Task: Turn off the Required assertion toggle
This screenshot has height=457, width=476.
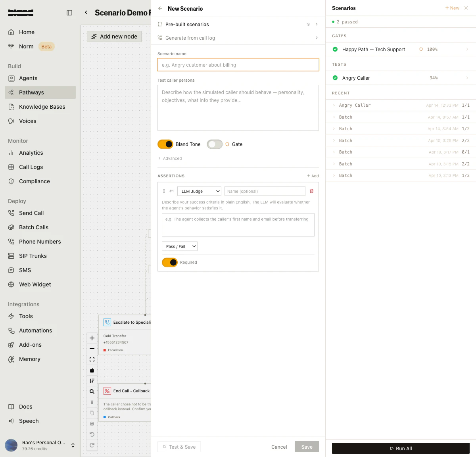Action: 170,262
